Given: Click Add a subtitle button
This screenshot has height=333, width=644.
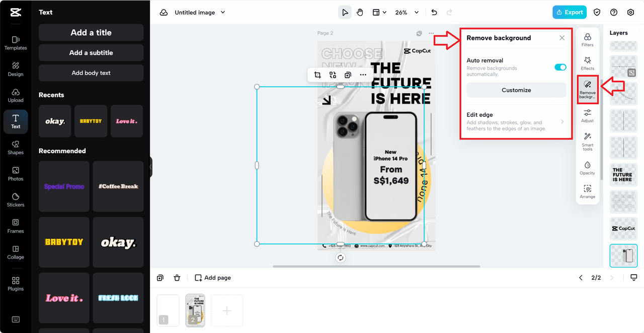Looking at the screenshot, I should (x=91, y=52).
